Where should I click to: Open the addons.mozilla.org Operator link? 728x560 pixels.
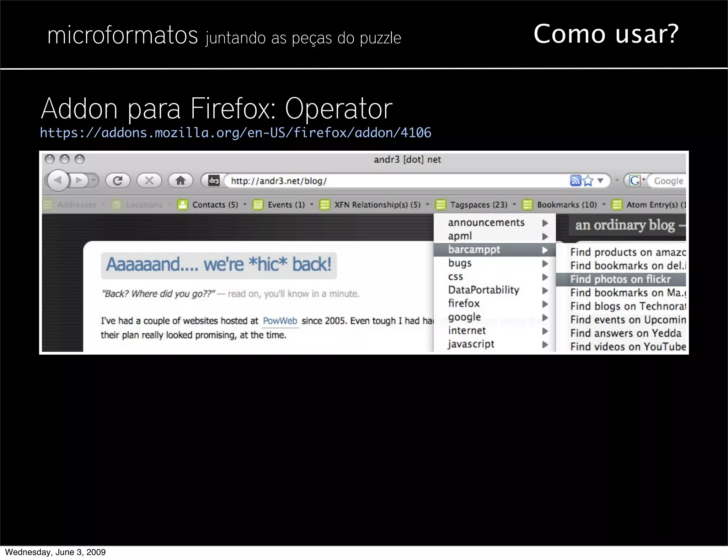235,133
